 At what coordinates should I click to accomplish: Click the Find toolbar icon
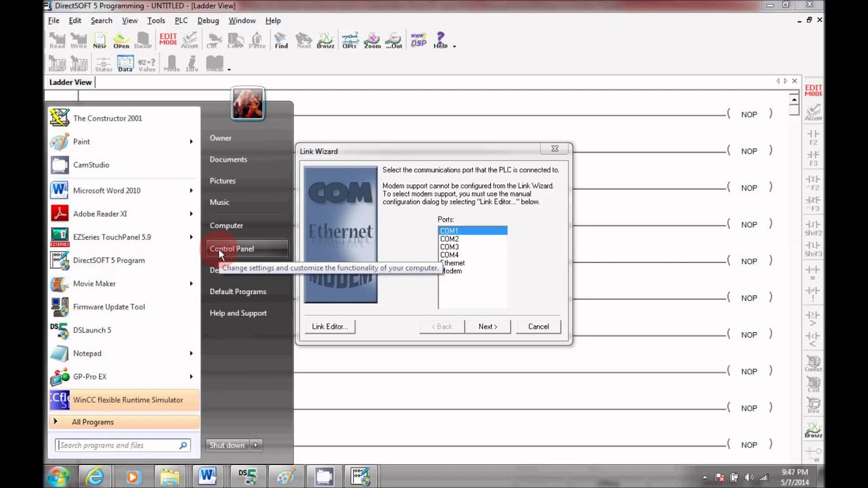(281, 41)
